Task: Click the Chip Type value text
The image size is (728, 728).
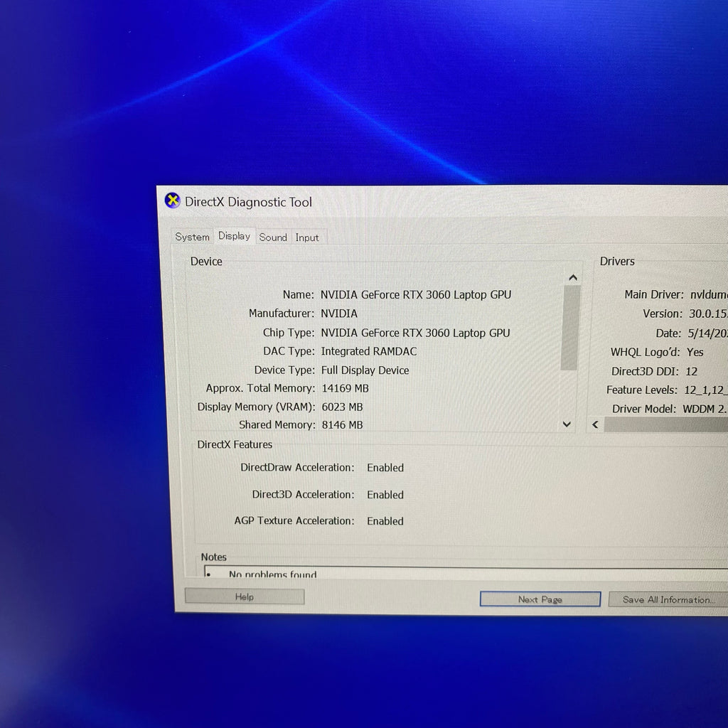Action: pyautogui.click(x=415, y=333)
